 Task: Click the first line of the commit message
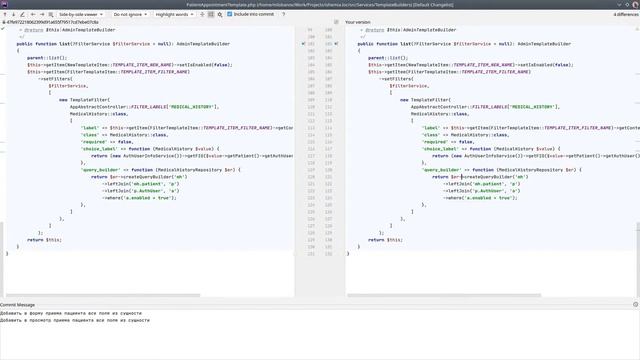pyautogui.click(x=71, y=313)
